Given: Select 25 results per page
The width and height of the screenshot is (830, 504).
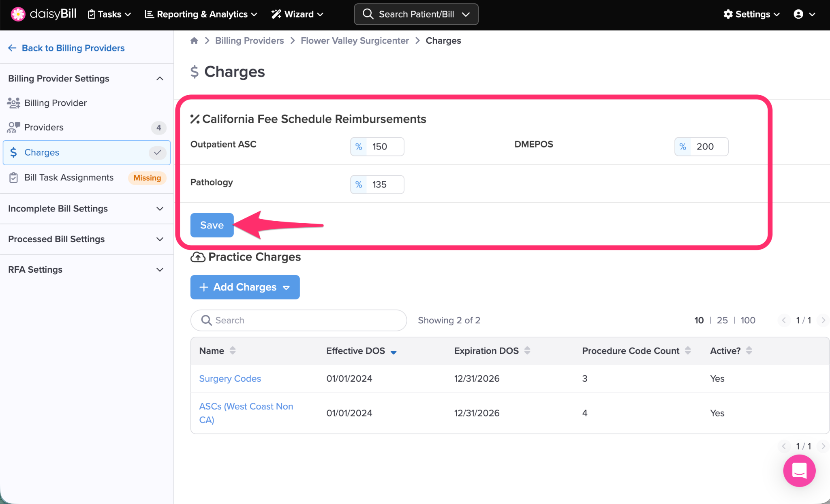Looking at the screenshot, I should [722, 320].
